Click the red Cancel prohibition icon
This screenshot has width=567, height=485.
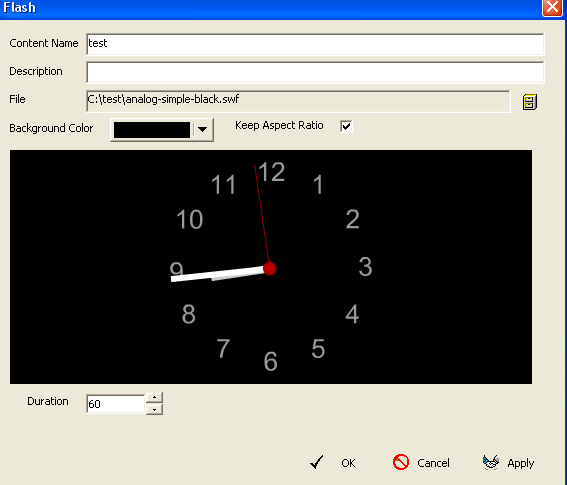coord(401,462)
